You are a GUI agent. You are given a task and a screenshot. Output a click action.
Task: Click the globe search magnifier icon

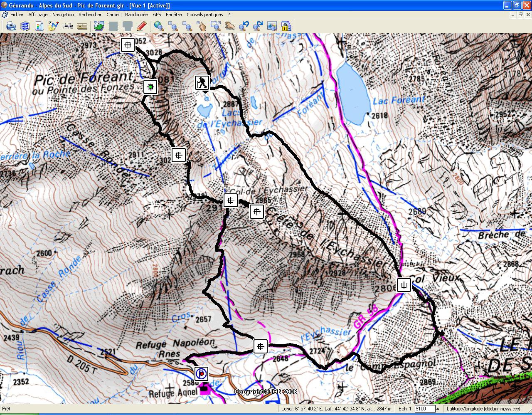pyautogui.click(x=159, y=27)
